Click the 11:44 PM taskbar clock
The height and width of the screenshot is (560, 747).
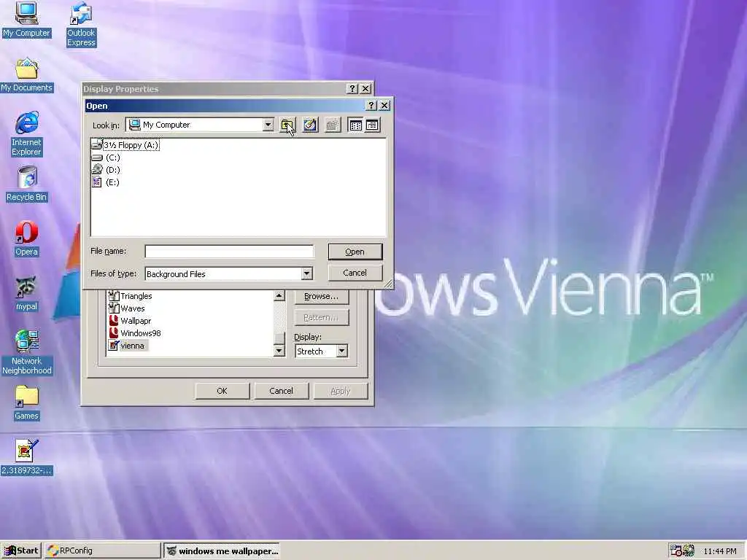[x=720, y=551]
